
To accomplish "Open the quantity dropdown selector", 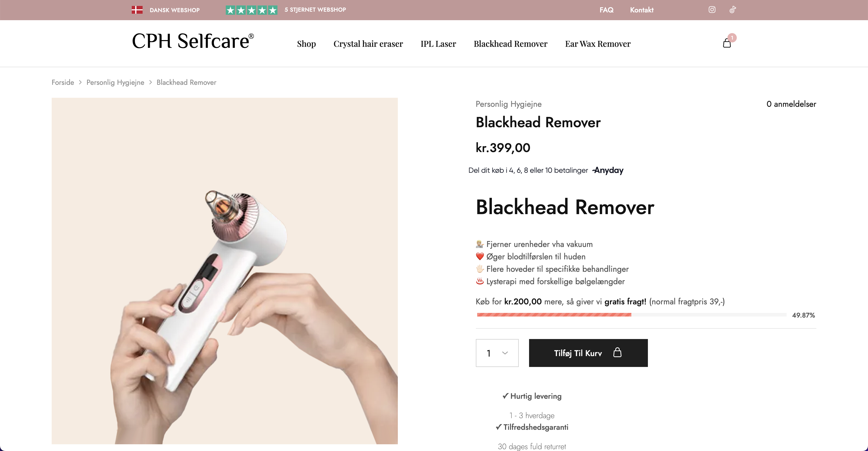I will point(497,353).
